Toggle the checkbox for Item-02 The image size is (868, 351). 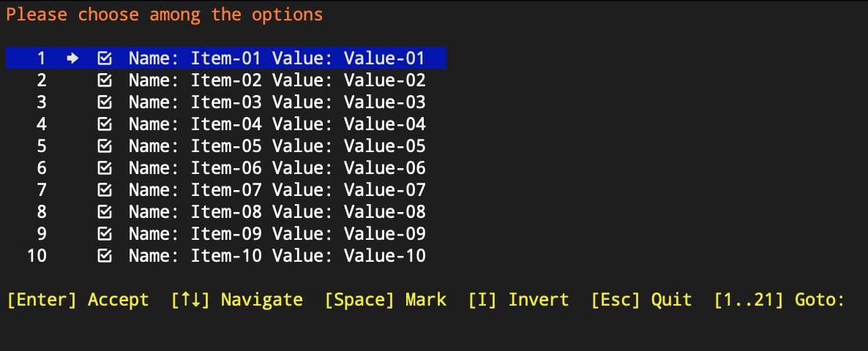(x=105, y=80)
